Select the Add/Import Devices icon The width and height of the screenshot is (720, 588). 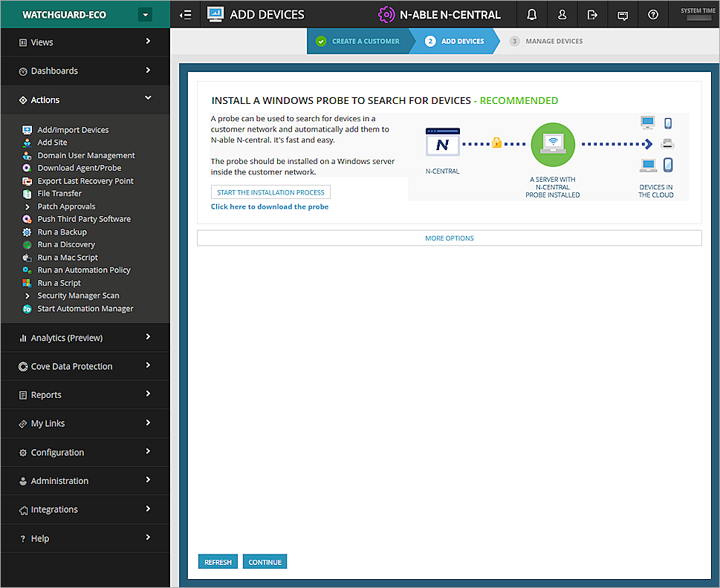click(26, 129)
